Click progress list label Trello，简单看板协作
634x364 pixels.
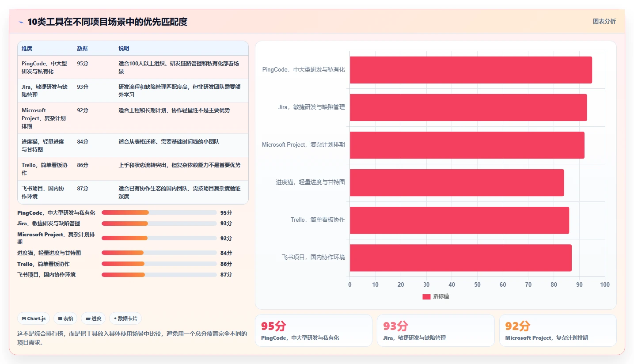coord(43,264)
